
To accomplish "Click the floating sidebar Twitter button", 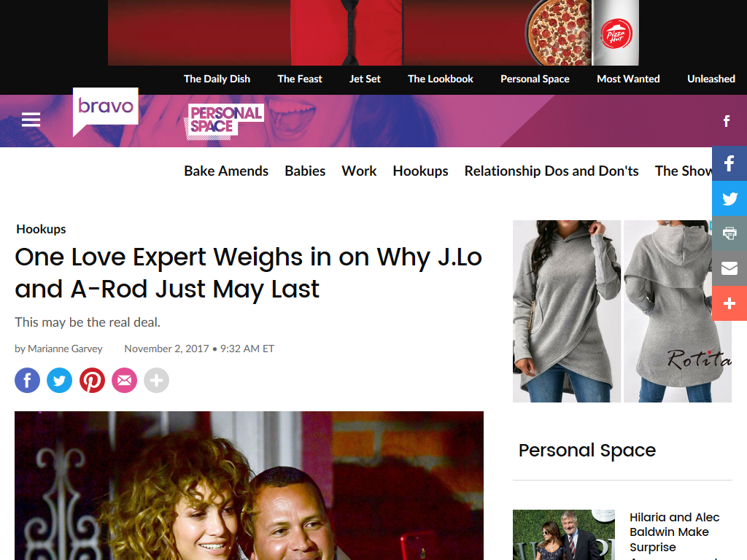I will (x=729, y=198).
